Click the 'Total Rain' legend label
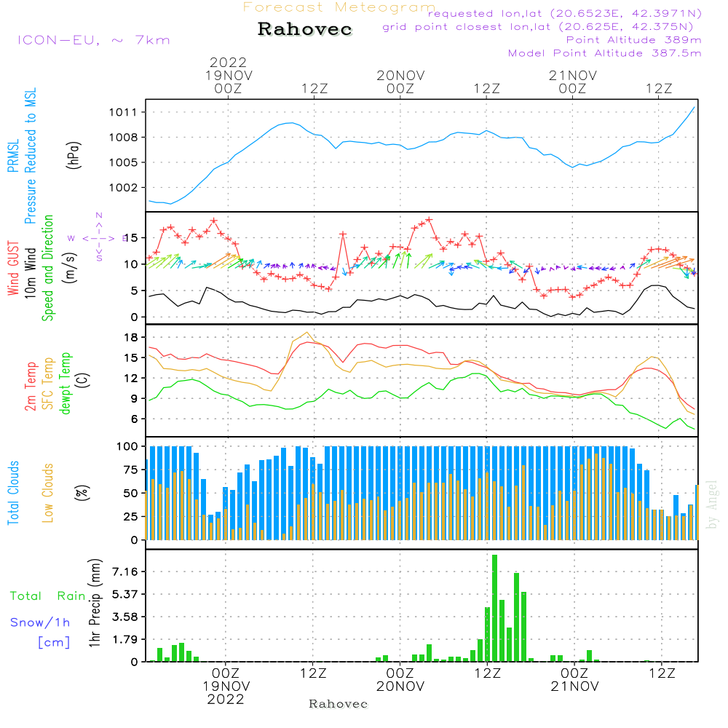The image size is (728, 728). tap(48, 596)
